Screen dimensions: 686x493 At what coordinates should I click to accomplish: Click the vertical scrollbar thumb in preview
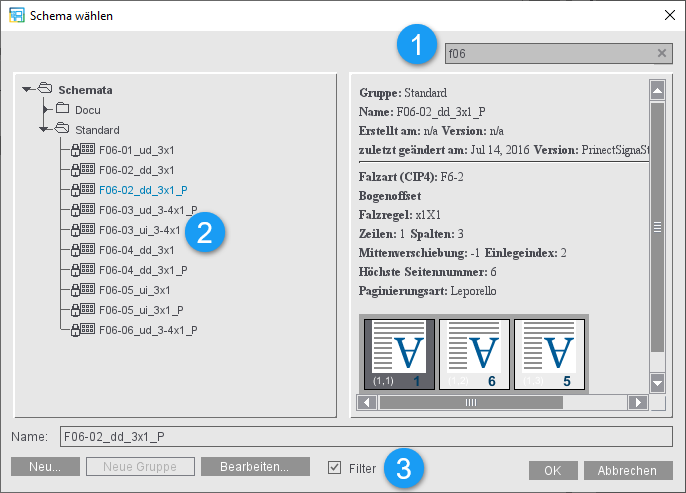[657, 227]
